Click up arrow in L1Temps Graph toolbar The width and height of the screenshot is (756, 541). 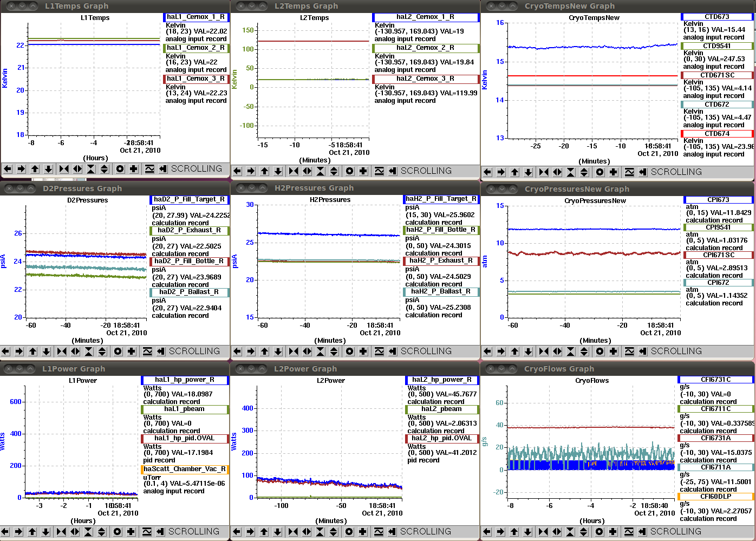pyautogui.click(x=35, y=169)
